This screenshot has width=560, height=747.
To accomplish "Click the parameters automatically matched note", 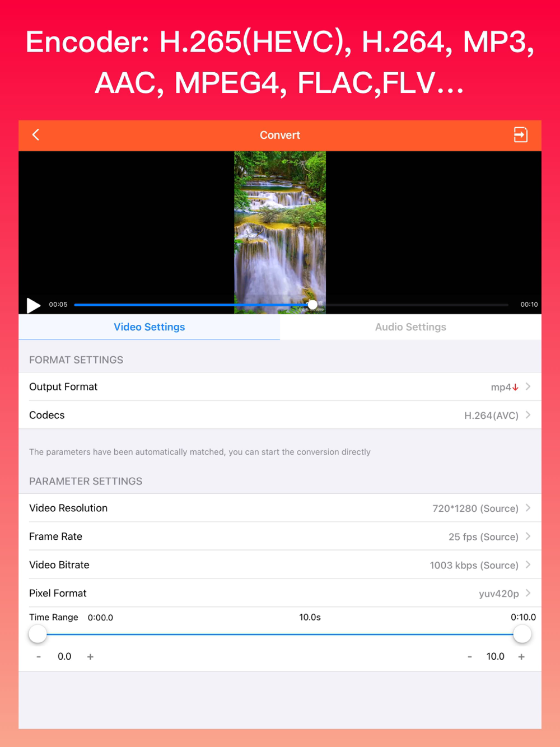I will pos(200,452).
